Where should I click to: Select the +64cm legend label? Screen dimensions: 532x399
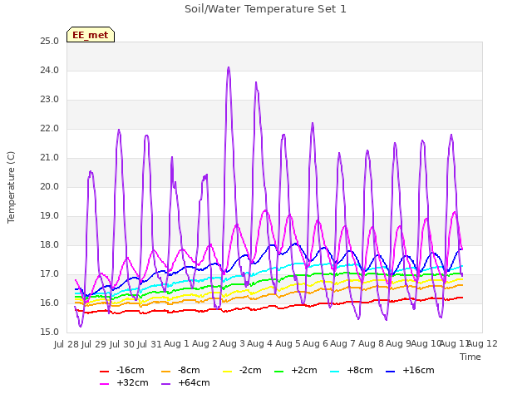194,382
